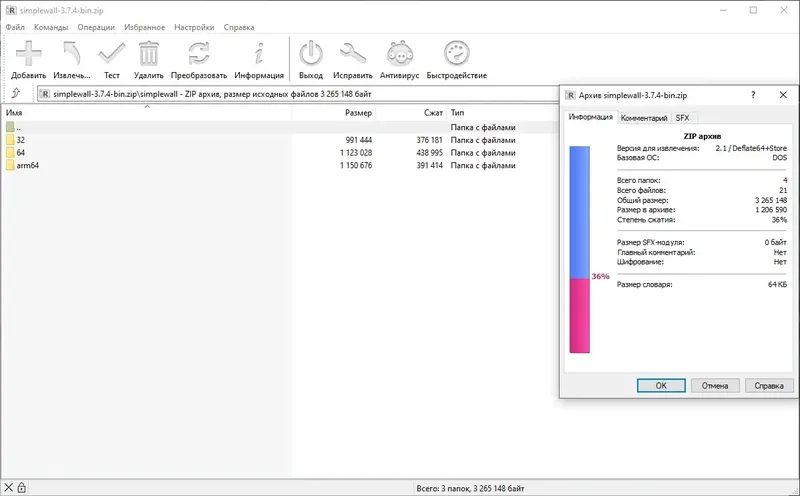Click the Выход power icon
The width and height of the screenshot is (800, 496).
[x=311, y=54]
